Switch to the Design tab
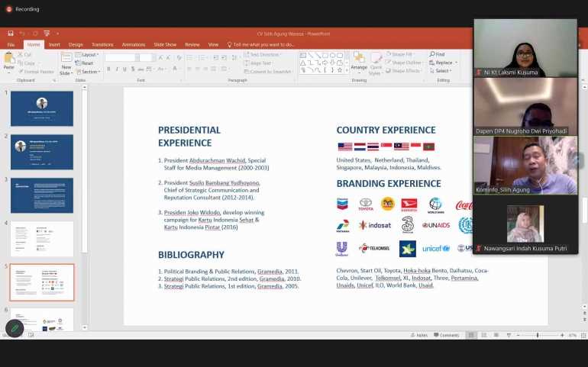This screenshot has height=367, width=588. (76, 44)
